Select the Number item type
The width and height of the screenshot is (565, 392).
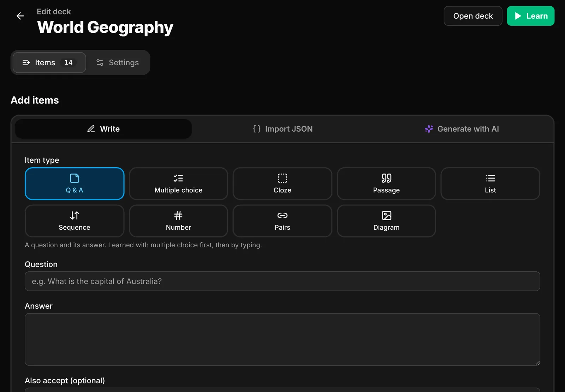click(178, 221)
